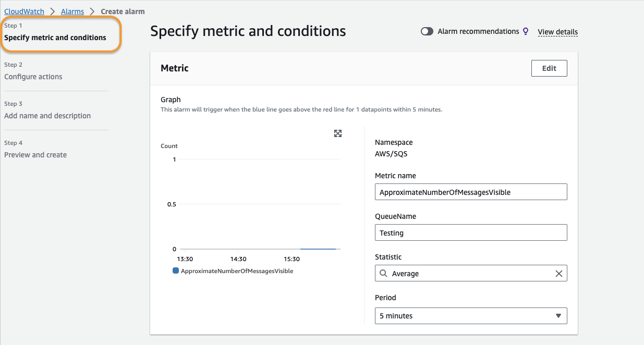Click the magnifier icon in Statistic field
The height and width of the screenshot is (345, 644).
click(383, 274)
